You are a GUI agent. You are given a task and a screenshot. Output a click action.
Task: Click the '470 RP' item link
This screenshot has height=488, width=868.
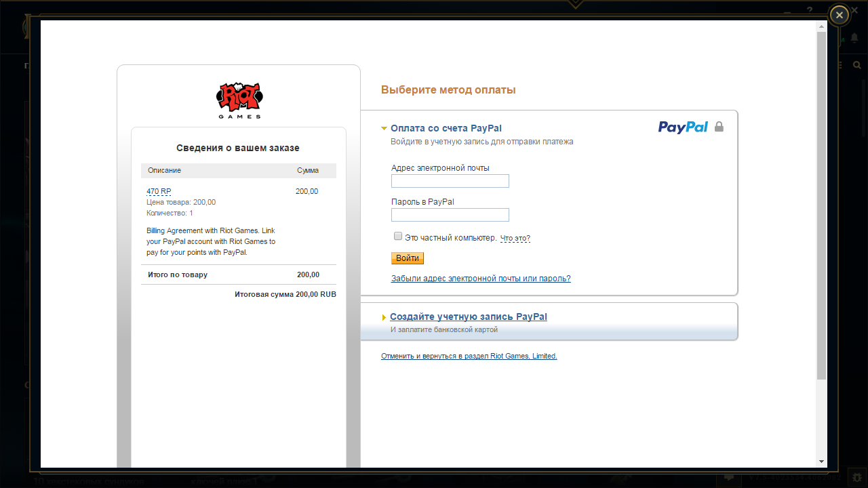tap(159, 192)
